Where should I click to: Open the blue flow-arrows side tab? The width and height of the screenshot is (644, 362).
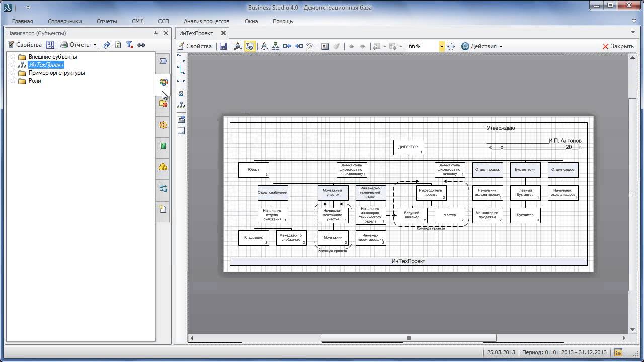point(163,188)
